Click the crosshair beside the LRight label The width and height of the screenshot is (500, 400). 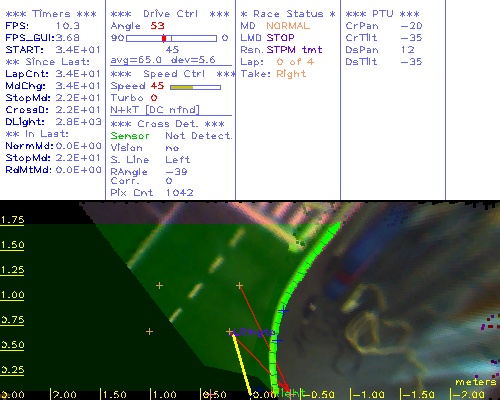(x=229, y=331)
